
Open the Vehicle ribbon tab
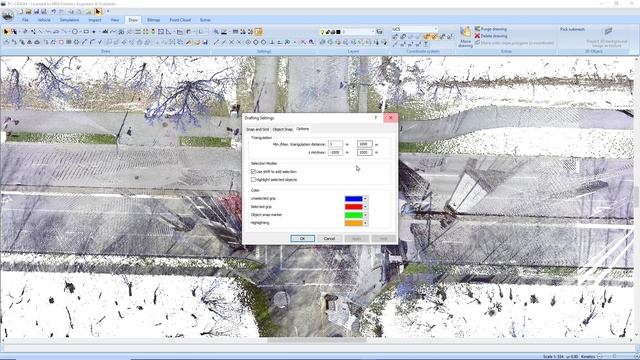pyautogui.click(x=44, y=20)
